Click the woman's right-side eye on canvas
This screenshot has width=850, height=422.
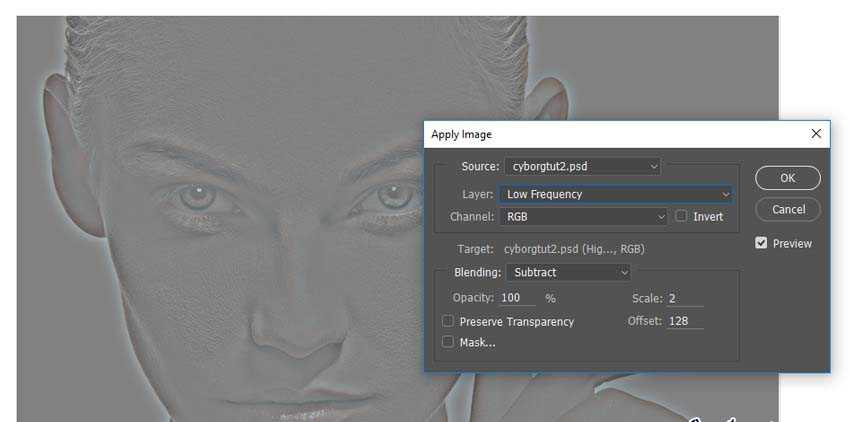click(x=390, y=196)
